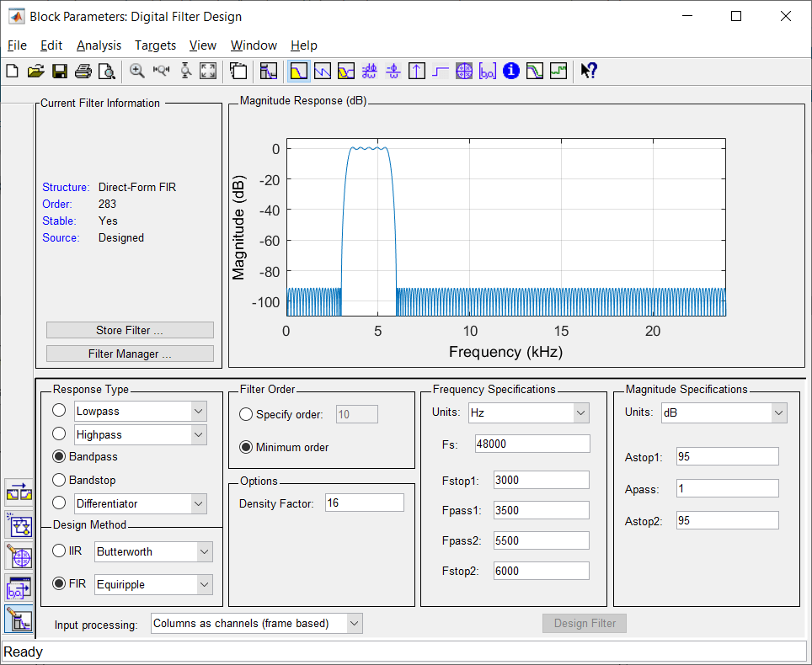The image size is (812, 665).
Task: Click the Zoom In magnifier icon
Action: [137, 72]
